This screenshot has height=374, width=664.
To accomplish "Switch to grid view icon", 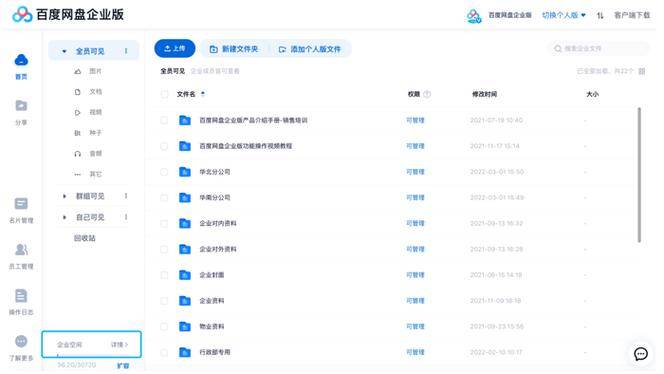I will pos(642,71).
